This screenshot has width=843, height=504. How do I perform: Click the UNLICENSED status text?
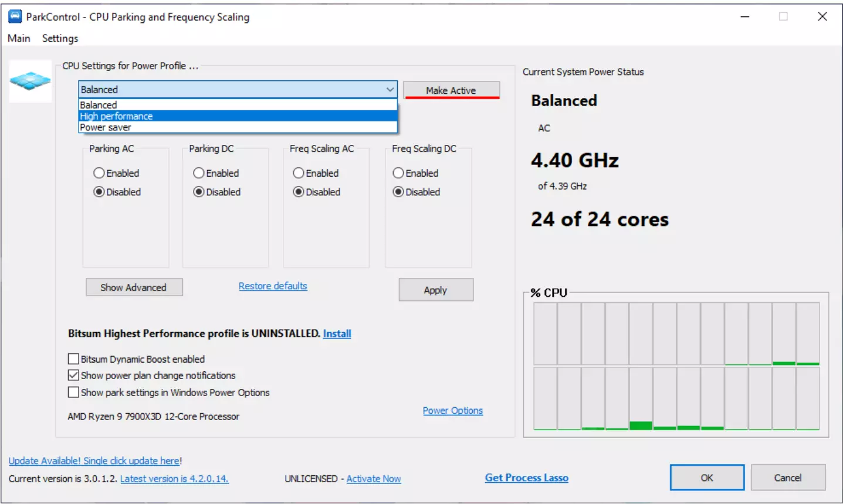pos(311,479)
